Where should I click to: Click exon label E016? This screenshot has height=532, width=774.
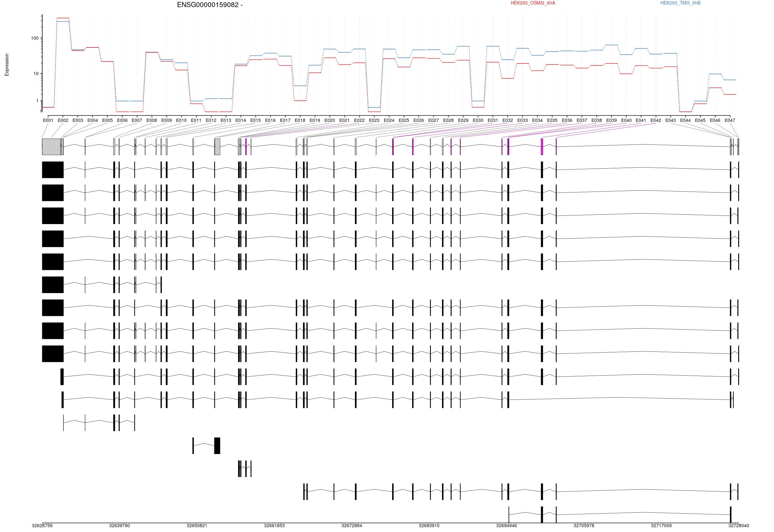point(270,120)
